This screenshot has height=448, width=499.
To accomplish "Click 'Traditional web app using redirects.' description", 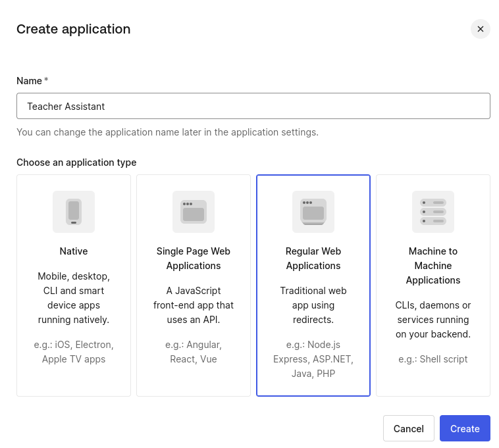I will 313,305.
